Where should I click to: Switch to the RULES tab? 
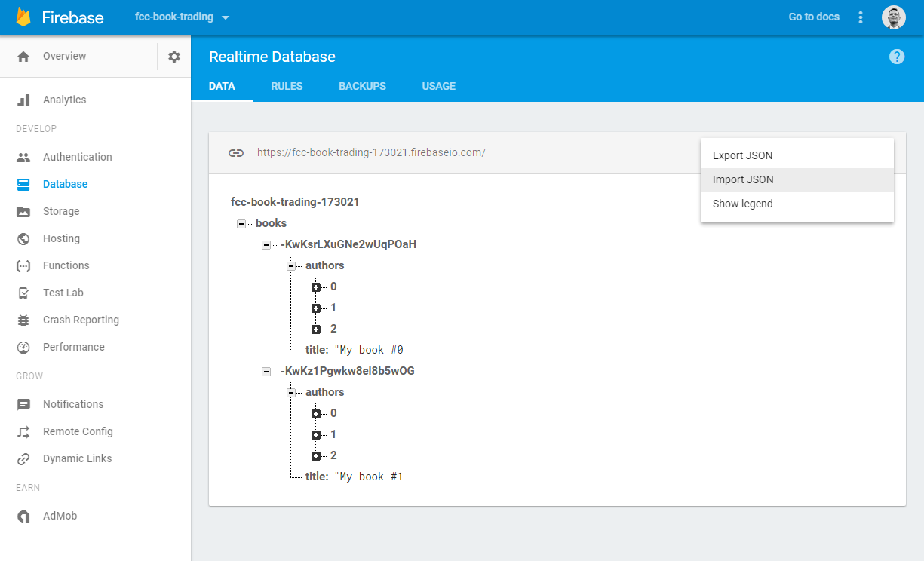[x=287, y=86]
